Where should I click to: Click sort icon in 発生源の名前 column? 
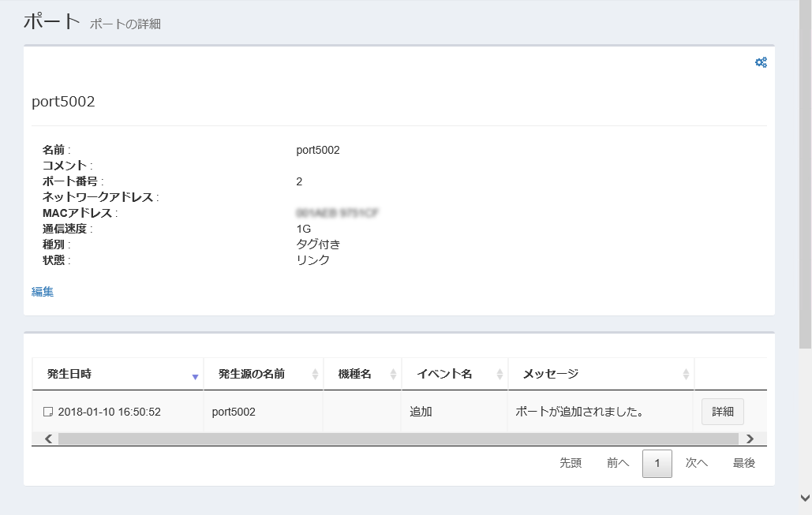click(315, 375)
